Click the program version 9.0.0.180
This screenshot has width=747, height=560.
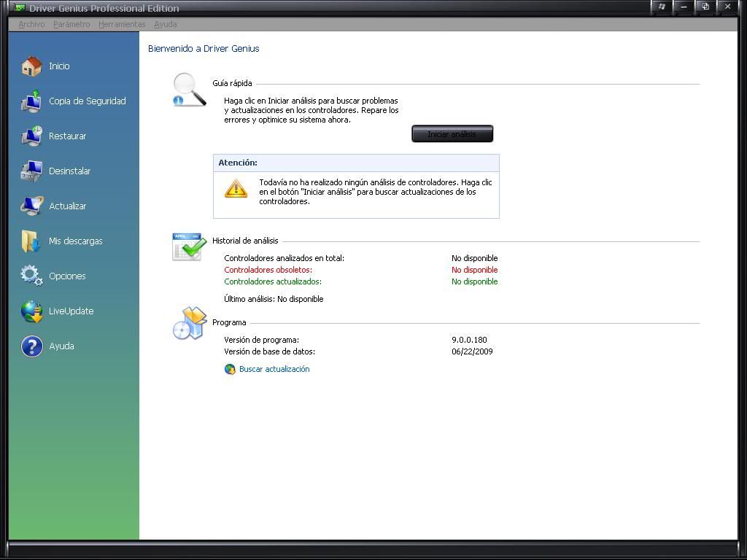(x=469, y=340)
